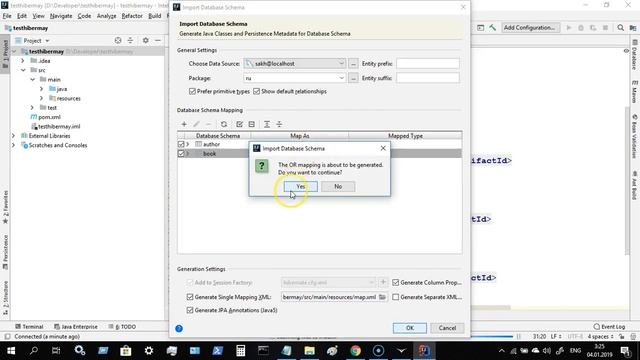Cancel the Import Database Schema dialog
This screenshot has height=360, width=640.
tap(447, 328)
